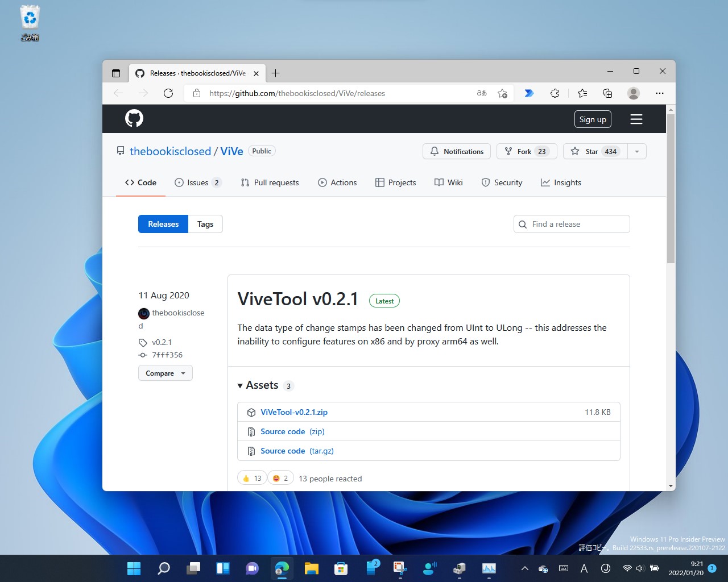The height and width of the screenshot is (582, 728).
Task: Open translate options in the address bar
Action: [481, 93]
